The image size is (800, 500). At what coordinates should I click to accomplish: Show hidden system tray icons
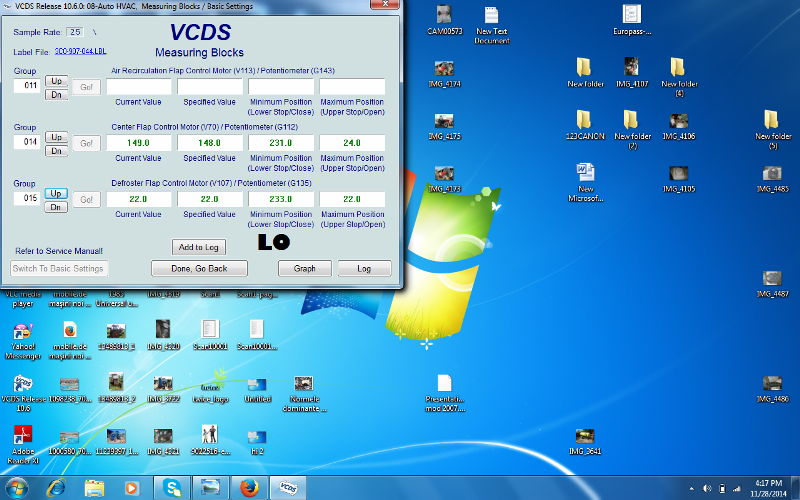point(691,489)
